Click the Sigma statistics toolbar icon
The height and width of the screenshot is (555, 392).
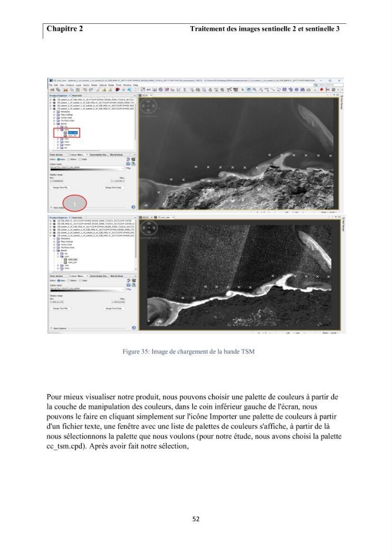185,90
